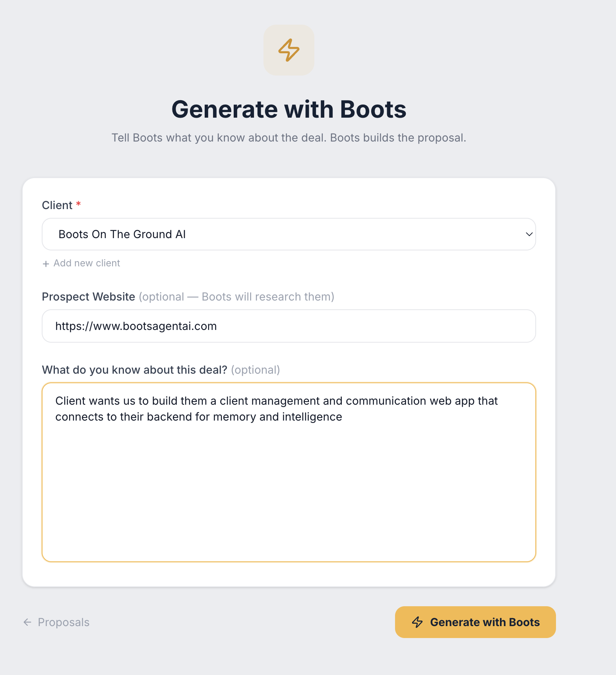Click blank space below the deal description text
The image size is (616, 675).
click(x=289, y=497)
